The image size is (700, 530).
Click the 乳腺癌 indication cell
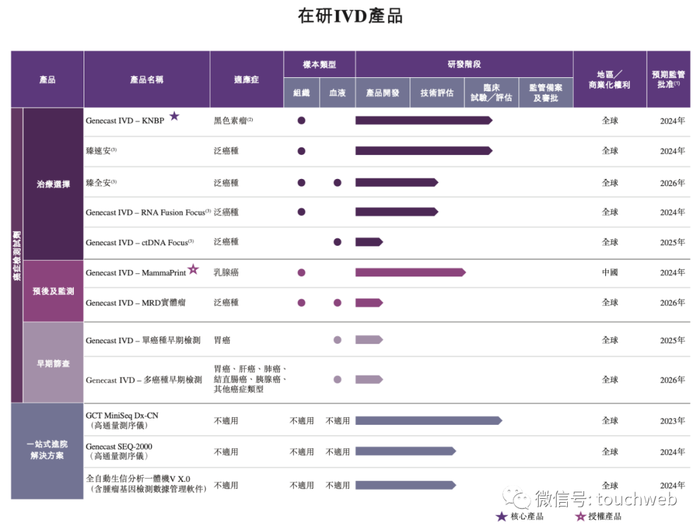pos(226,272)
